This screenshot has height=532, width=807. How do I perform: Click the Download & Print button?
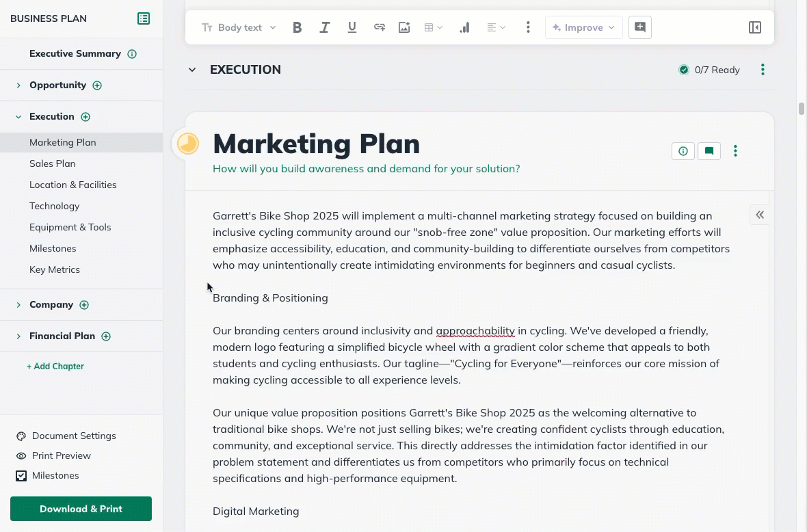[81, 509]
